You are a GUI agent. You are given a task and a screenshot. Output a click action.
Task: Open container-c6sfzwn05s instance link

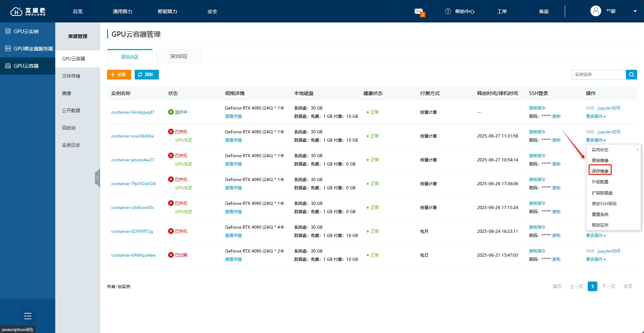(x=133, y=208)
